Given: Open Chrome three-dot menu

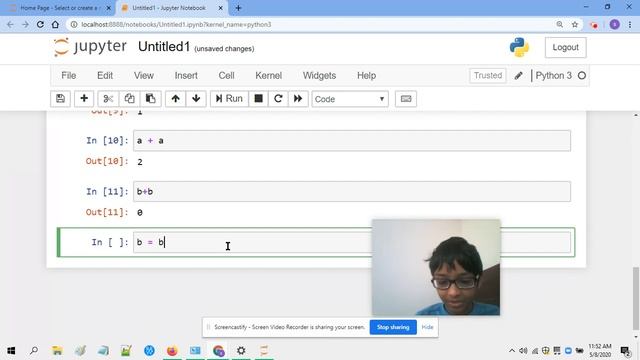Looking at the screenshot, I should click(630, 24).
